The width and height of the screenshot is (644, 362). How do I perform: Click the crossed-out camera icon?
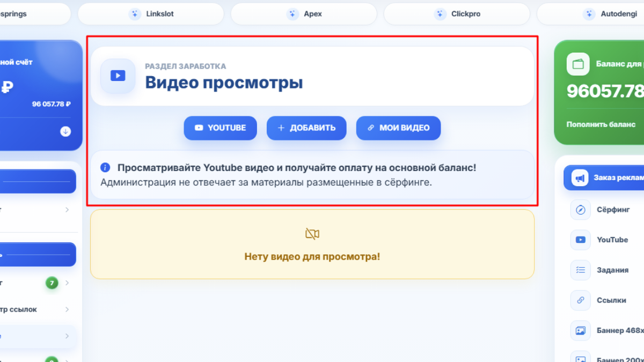(x=312, y=234)
